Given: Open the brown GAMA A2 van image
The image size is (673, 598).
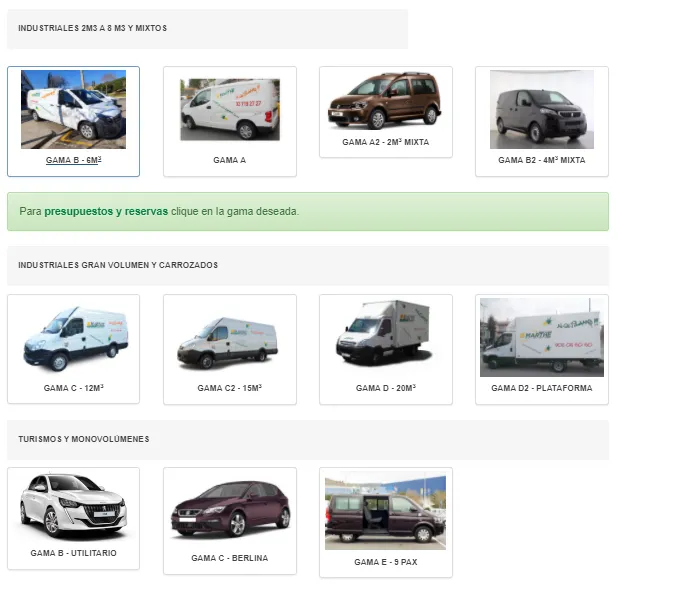Looking at the screenshot, I should coord(385,100).
